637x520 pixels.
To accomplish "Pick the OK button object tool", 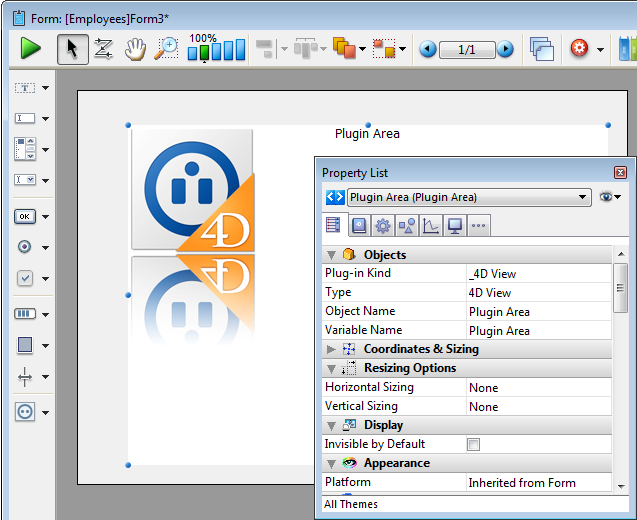I will (x=25, y=216).
